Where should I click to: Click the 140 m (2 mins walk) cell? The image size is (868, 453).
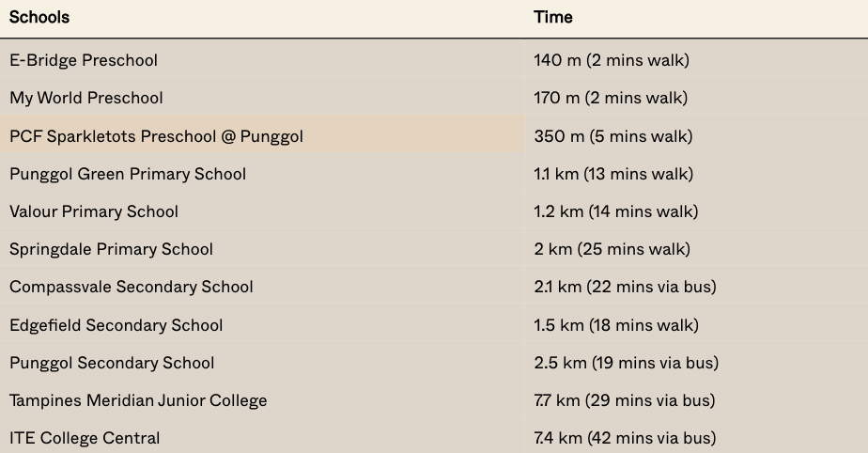click(x=612, y=60)
